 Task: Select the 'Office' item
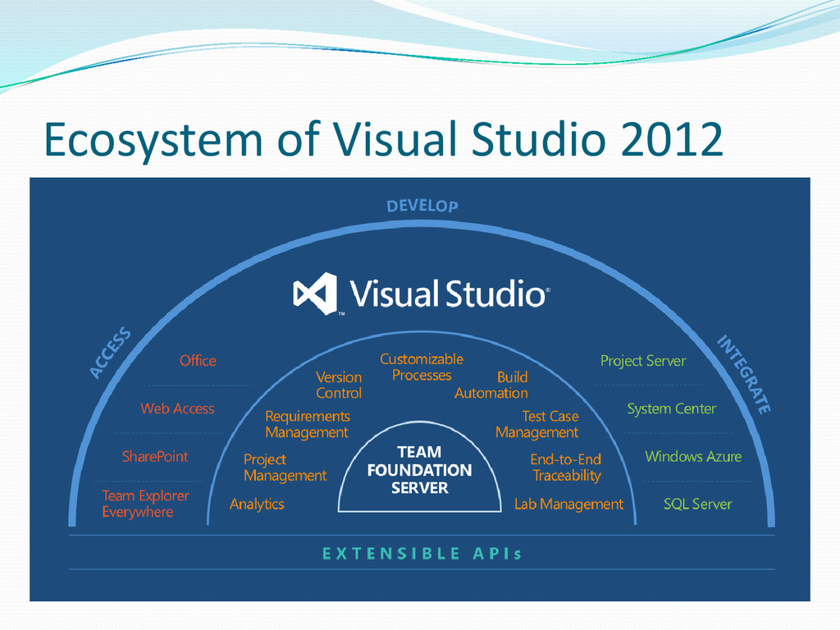point(198,361)
